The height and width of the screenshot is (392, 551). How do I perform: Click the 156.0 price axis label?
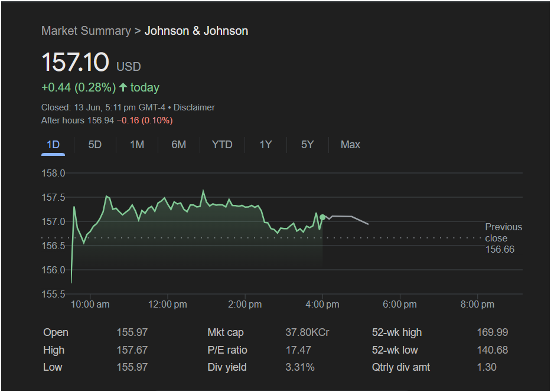click(53, 270)
